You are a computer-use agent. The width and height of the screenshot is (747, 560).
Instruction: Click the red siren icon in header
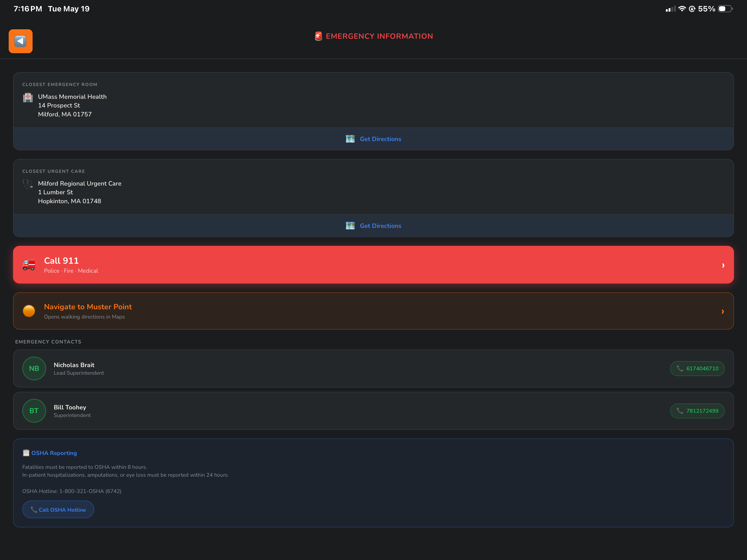coord(318,36)
